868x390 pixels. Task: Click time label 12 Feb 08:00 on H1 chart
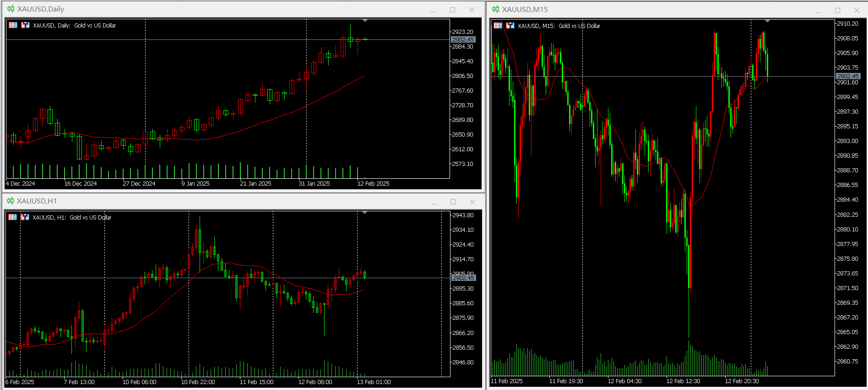click(315, 382)
